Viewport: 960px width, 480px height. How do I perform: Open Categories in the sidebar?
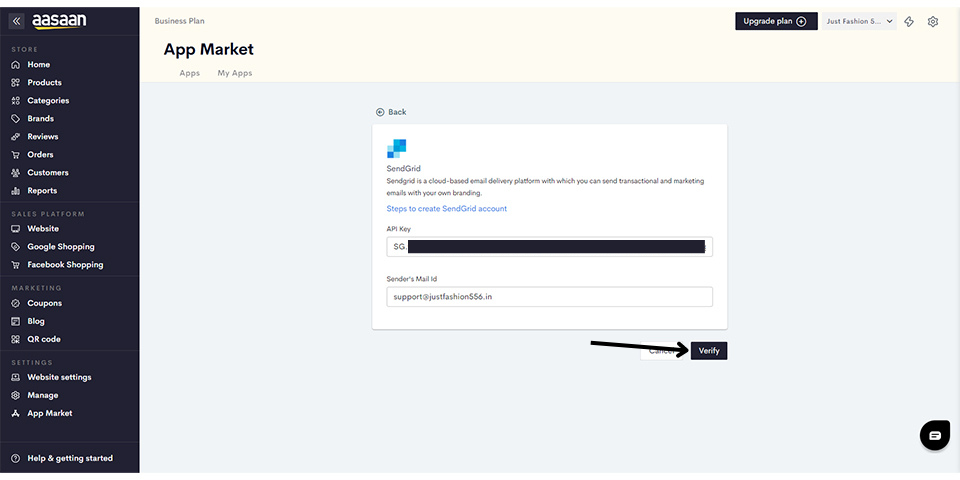48,101
